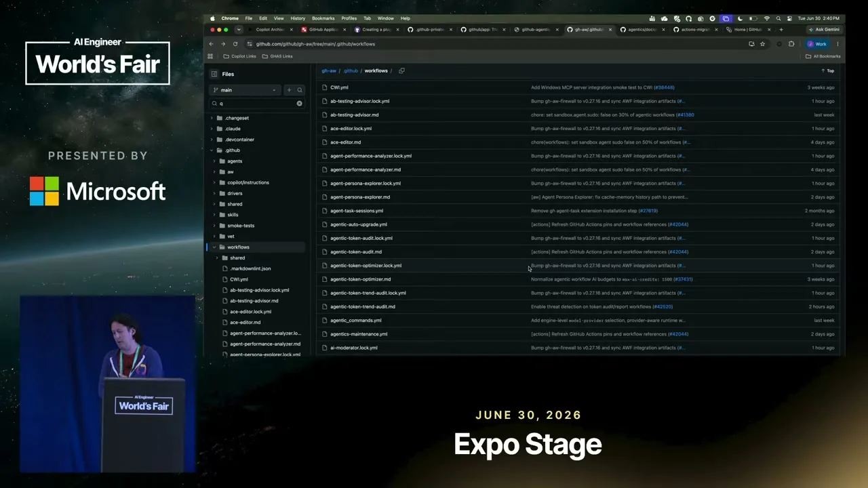
Task: Click the workflows folder icon in tree
Action: pyautogui.click(x=222, y=247)
